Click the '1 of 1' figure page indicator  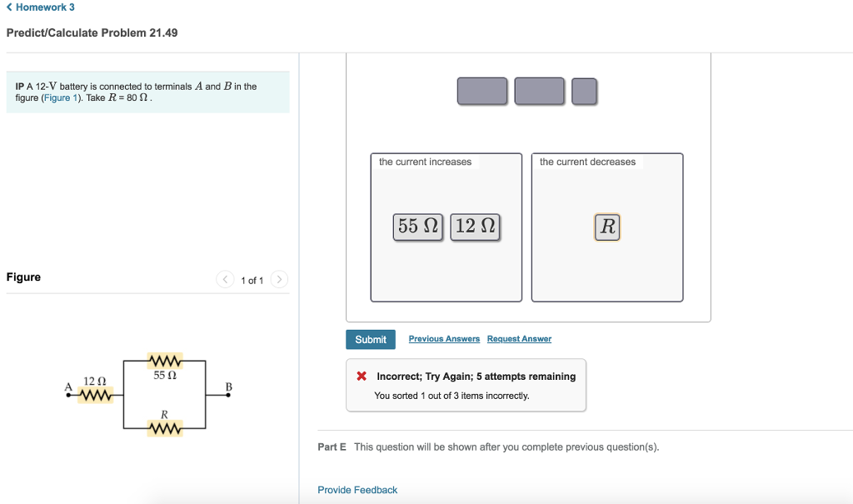coord(252,280)
